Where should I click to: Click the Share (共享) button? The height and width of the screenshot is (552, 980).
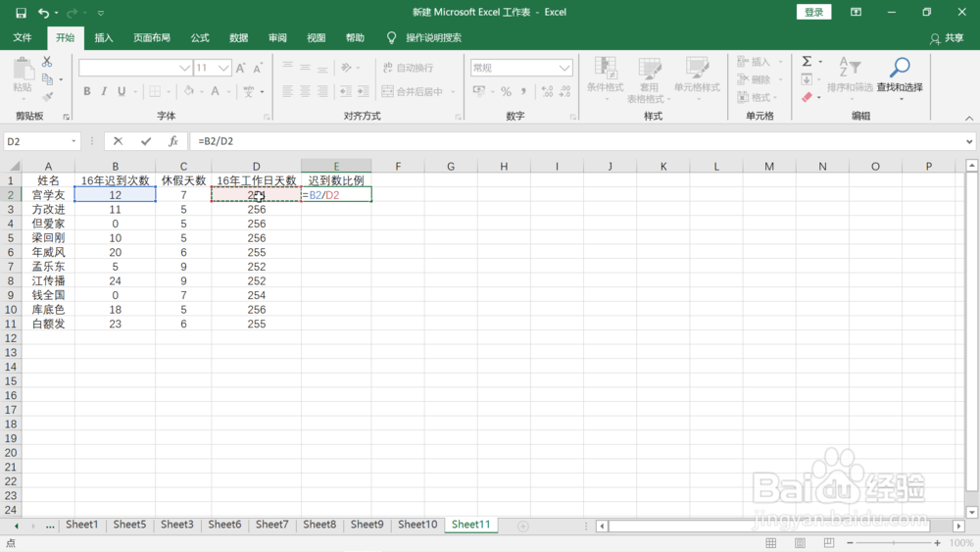(x=947, y=38)
